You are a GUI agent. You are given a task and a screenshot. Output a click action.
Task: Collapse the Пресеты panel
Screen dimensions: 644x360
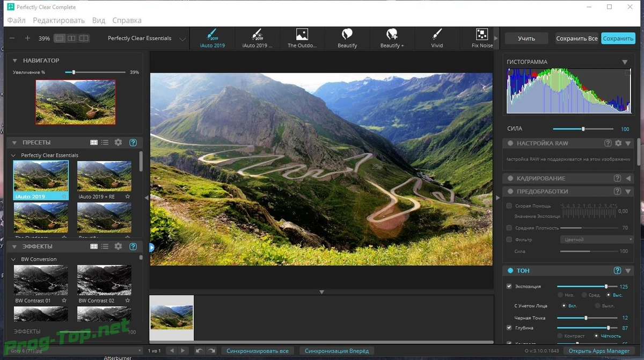[x=15, y=142]
